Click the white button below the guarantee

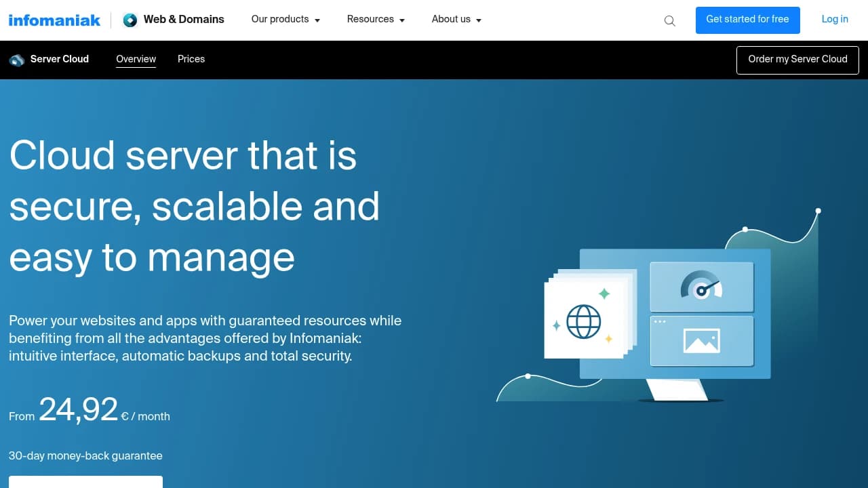tap(85, 482)
